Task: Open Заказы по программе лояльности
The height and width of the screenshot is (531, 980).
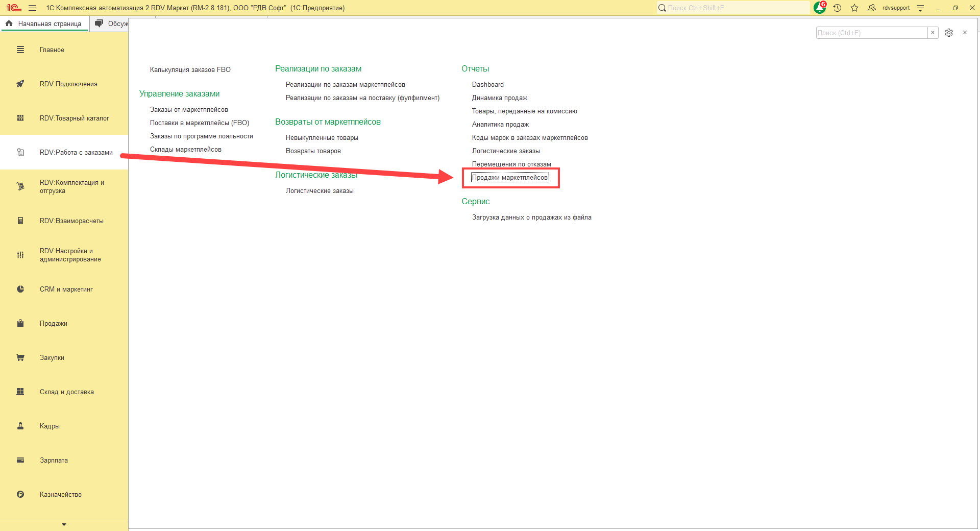Action: (x=202, y=136)
